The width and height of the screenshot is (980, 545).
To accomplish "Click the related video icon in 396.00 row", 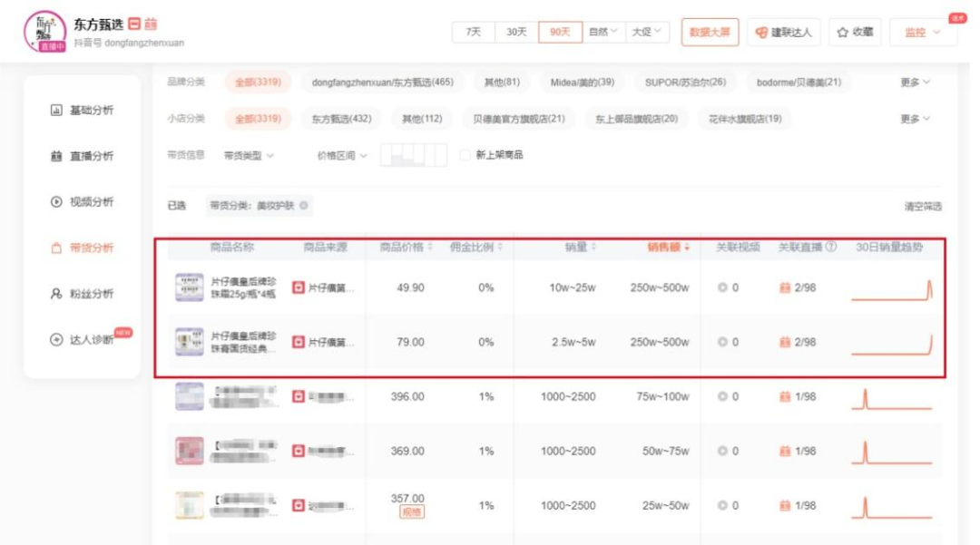I will pyautogui.click(x=722, y=396).
